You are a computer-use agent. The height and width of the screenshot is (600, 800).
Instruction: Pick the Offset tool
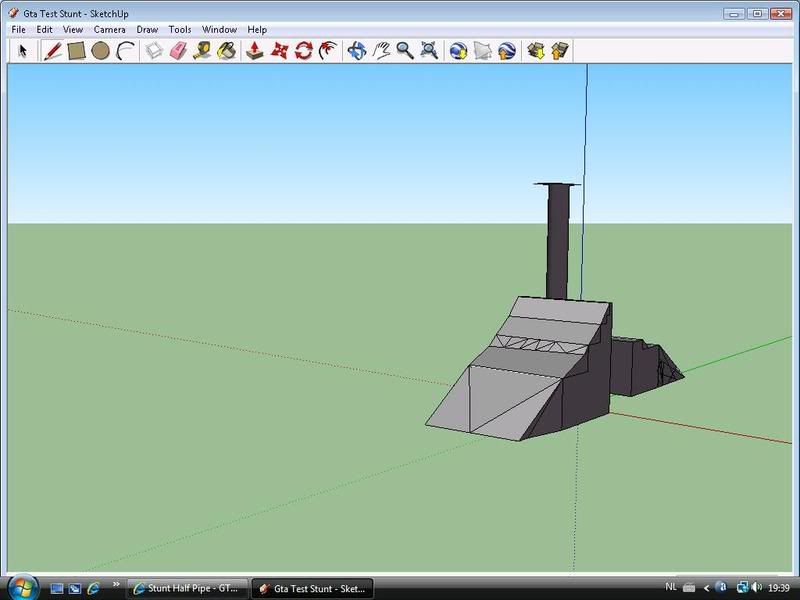328,51
